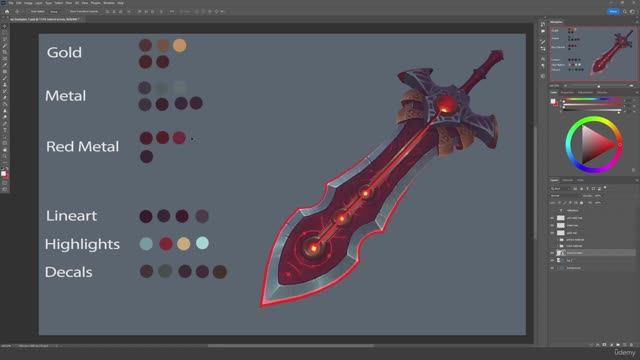Select the Brush tool
Image resolution: width=640 pixels, height=360 pixels.
click(4, 78)
